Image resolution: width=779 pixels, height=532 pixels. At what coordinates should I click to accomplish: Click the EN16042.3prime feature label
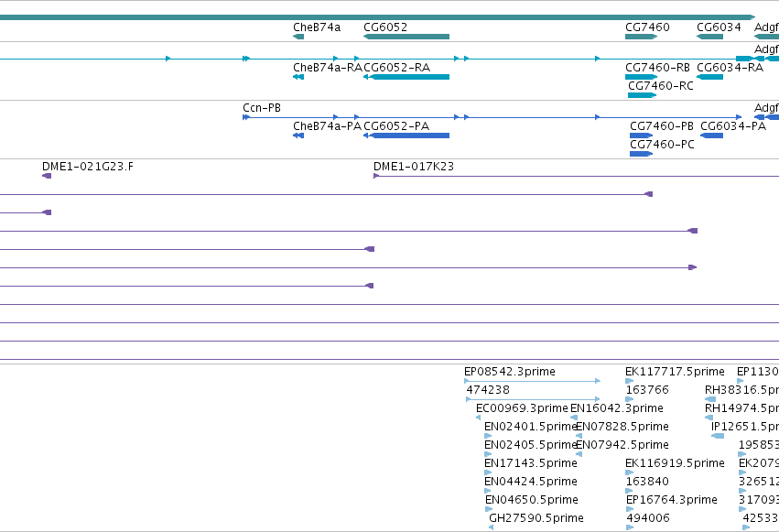[617, 408]
